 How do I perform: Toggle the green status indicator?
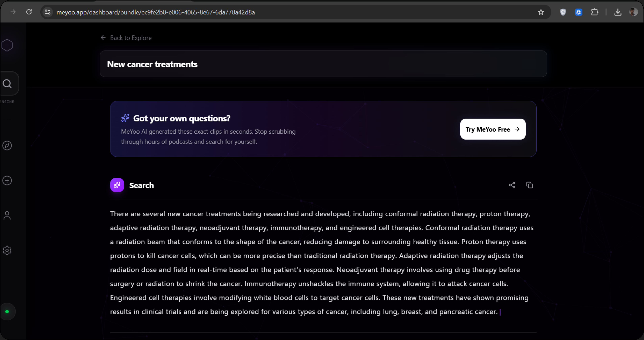[7, 311]
